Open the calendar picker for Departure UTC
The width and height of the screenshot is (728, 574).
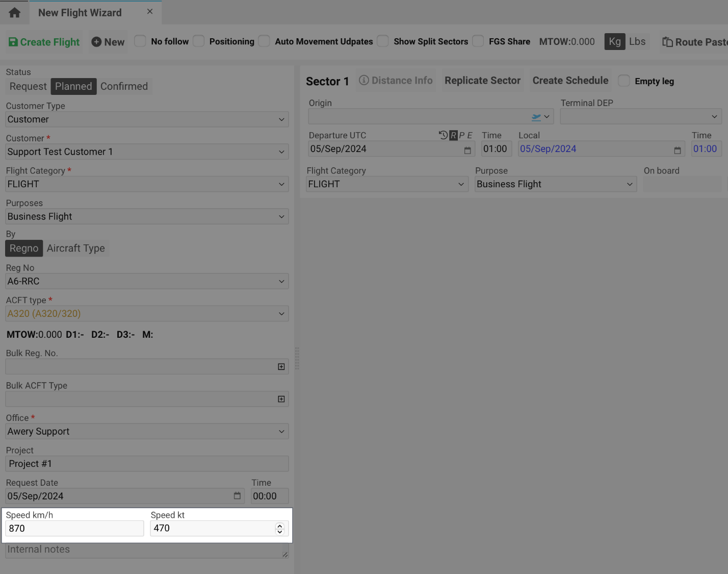pyautogui.click(x=467, y=150)
